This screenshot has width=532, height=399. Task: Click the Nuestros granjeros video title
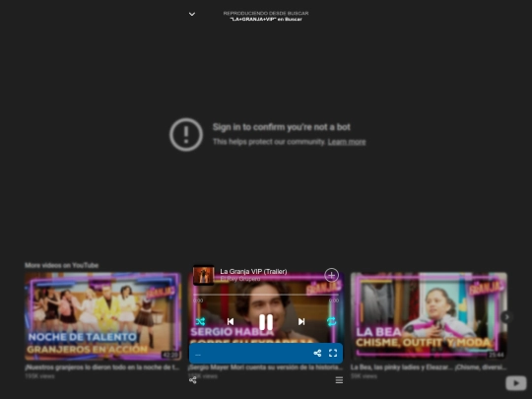[x=102, y=367]
